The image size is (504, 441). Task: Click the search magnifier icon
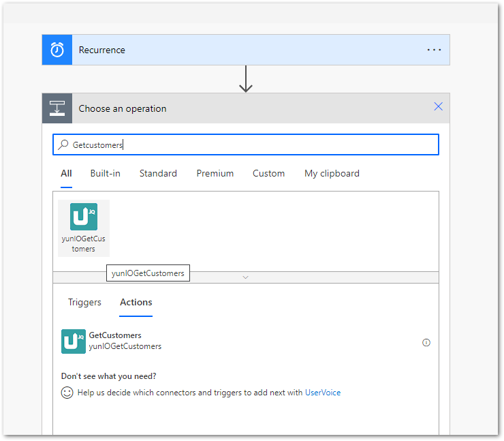[x=63, y=145]
